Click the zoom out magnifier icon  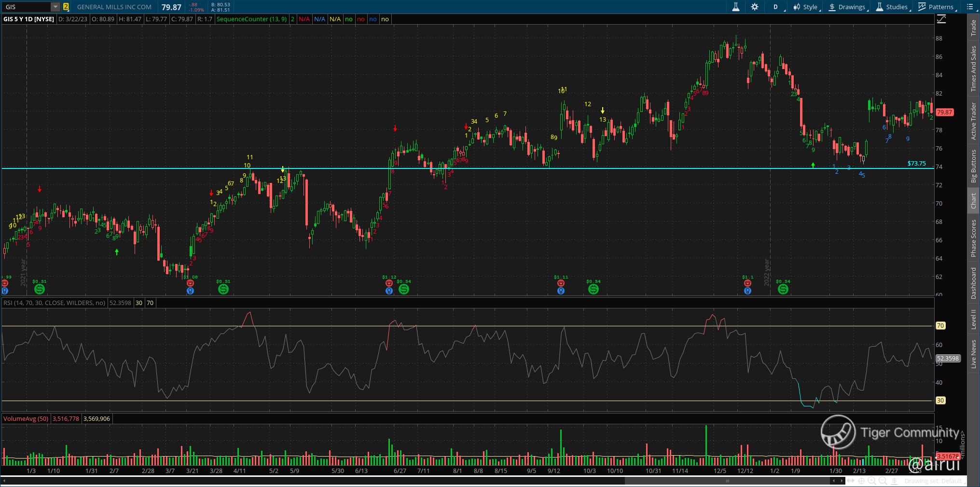click(x=883, y=481)
